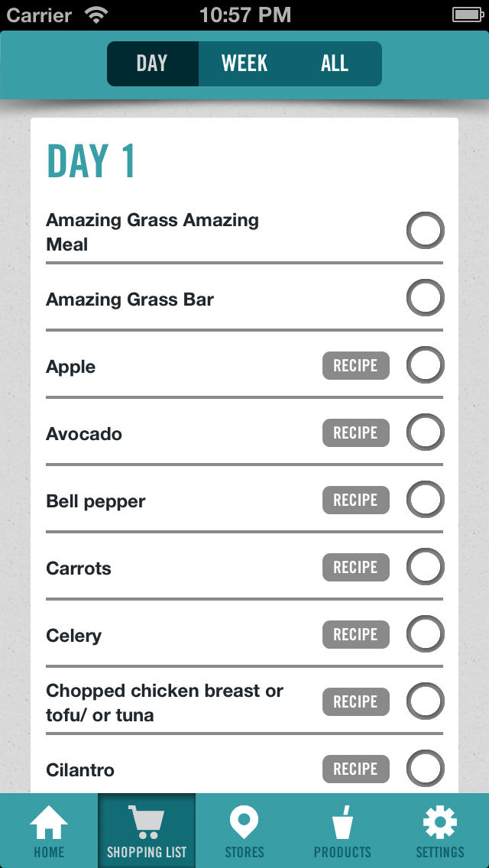Mark Carrots as bought
Viewport: 489px width, 868px height.
[x=425, y=567]
